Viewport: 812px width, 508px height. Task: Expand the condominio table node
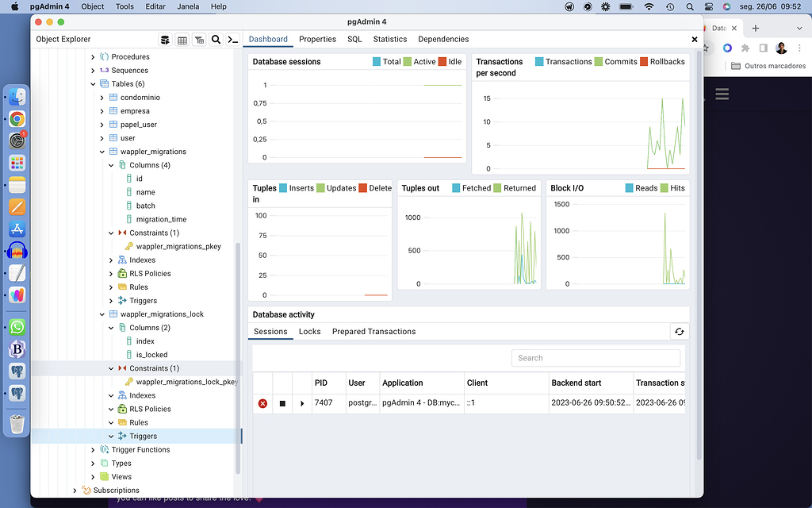pos(101,98)
